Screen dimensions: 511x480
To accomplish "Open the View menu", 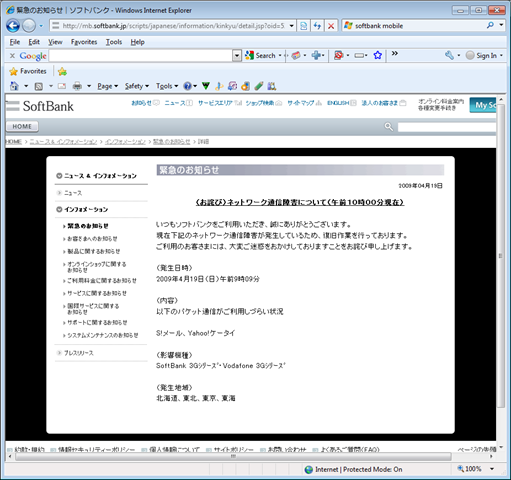I will click(55, 42).
